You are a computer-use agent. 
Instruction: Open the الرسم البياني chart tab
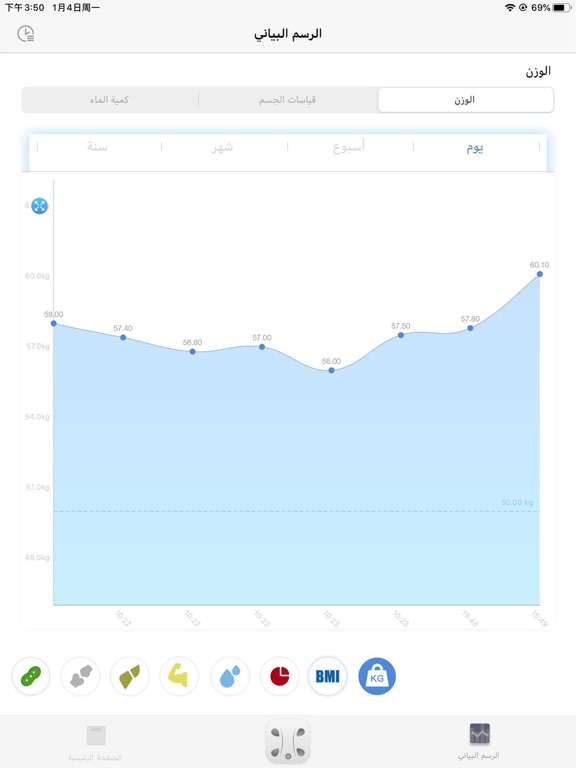tap(479, 742)
